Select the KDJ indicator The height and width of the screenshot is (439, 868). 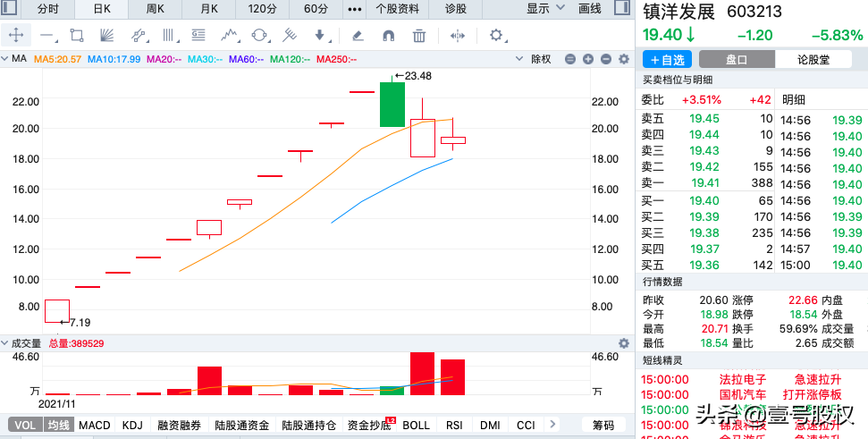(132, 426)
